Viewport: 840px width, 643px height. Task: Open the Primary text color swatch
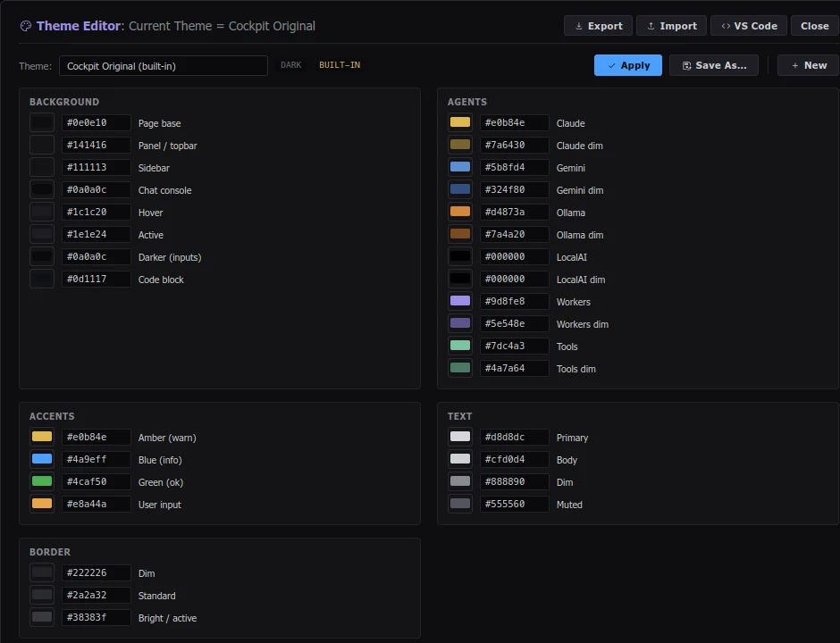[x=460, y=437]
